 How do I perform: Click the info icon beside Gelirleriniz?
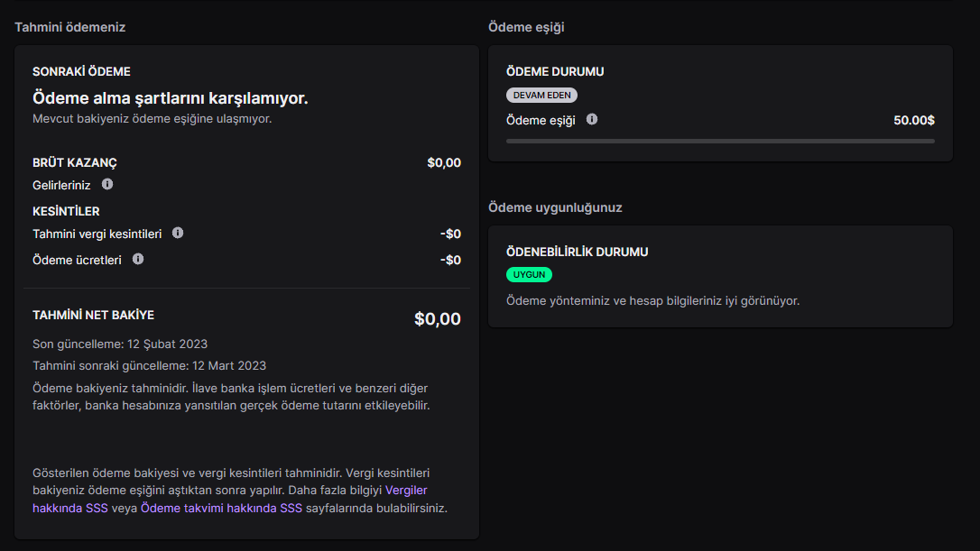[x=107, y=184]
